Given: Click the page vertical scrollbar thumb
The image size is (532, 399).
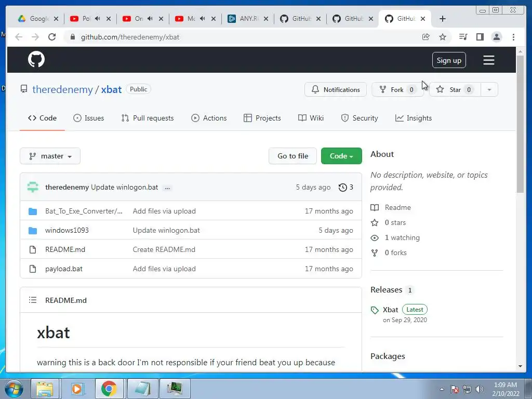Looking at the screenshot, I should [x=520, y=124].
